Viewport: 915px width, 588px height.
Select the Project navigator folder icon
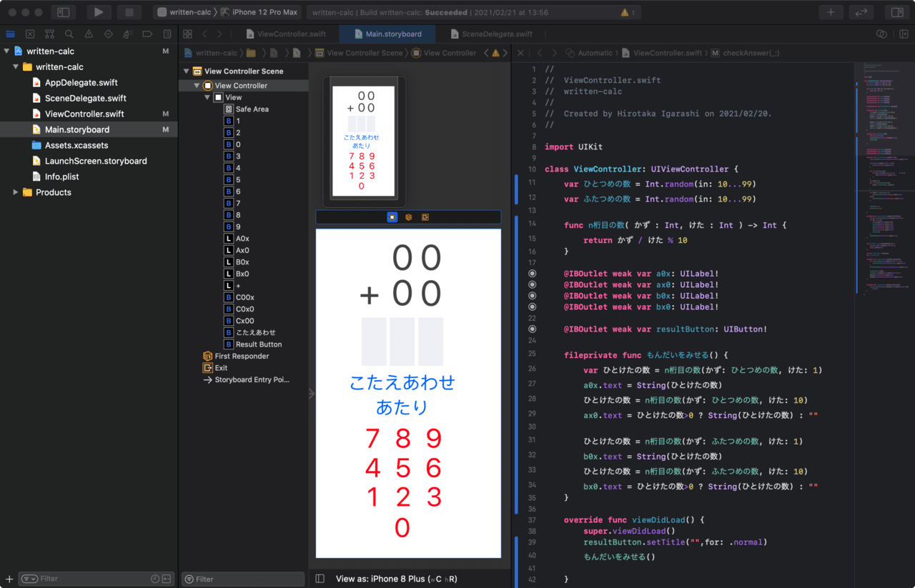(x=11, y=34)
